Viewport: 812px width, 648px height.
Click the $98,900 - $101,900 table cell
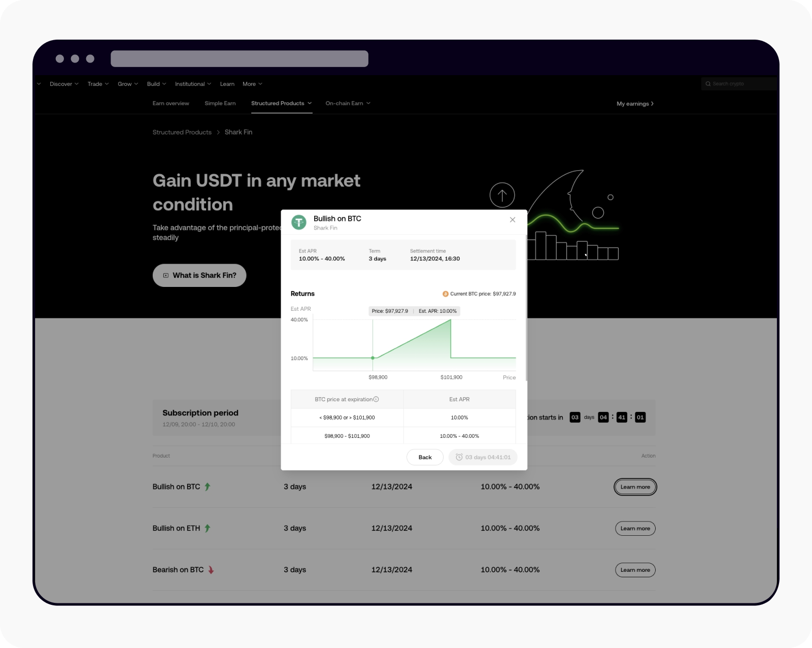tap(347, 436)
